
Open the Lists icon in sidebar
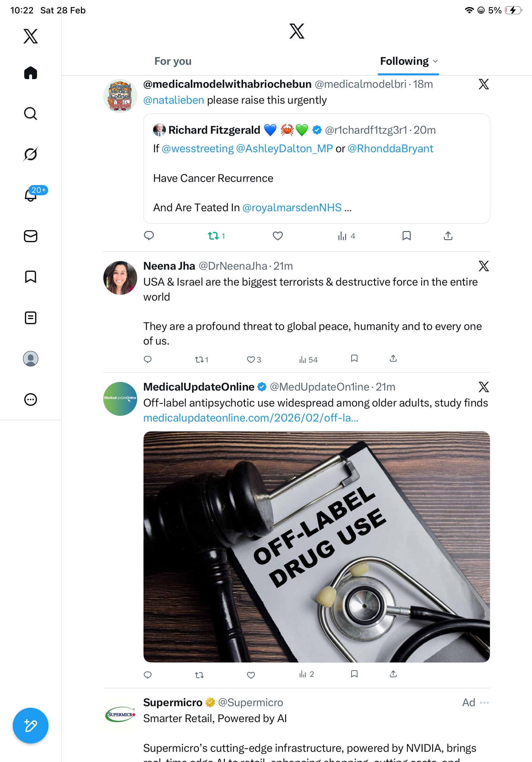[31, 317]
